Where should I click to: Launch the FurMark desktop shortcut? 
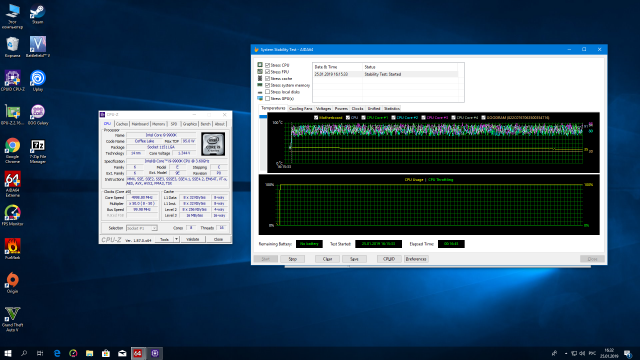[x=12, y=249]
